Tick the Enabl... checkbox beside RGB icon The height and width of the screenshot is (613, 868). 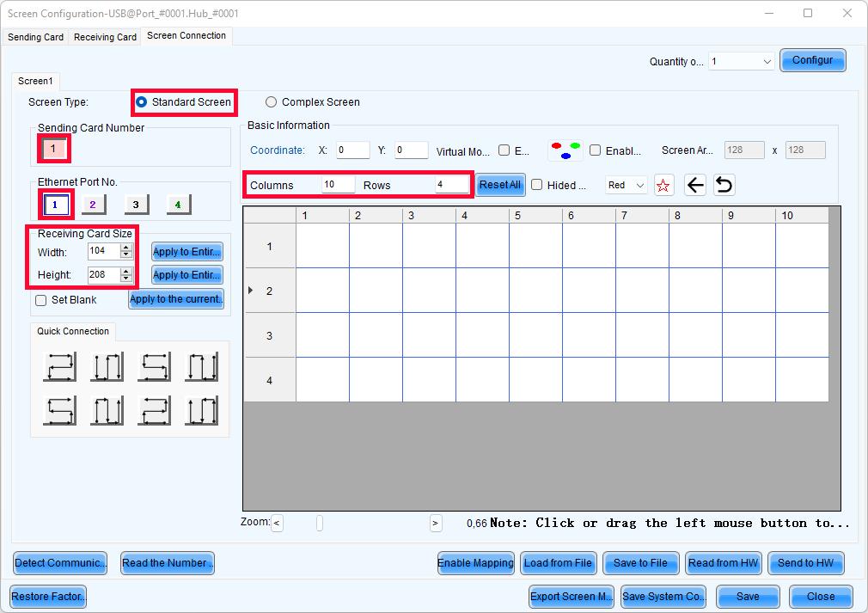[x=595, y=150]
